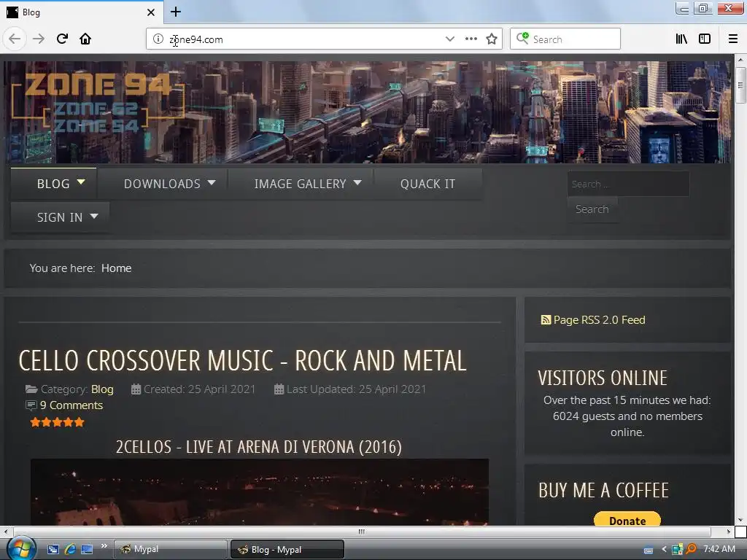Click the search engine magnifier icon
Image resolution: width=747 pixels, height=560 pixels.
pos(522,38)
